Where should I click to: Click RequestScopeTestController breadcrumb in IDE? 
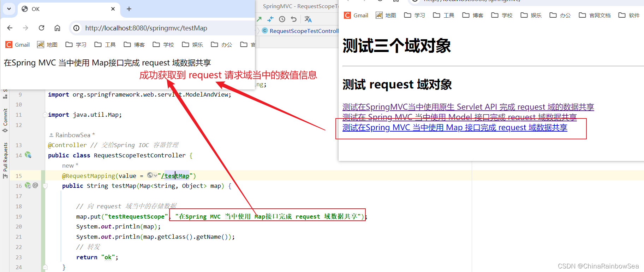304,31
